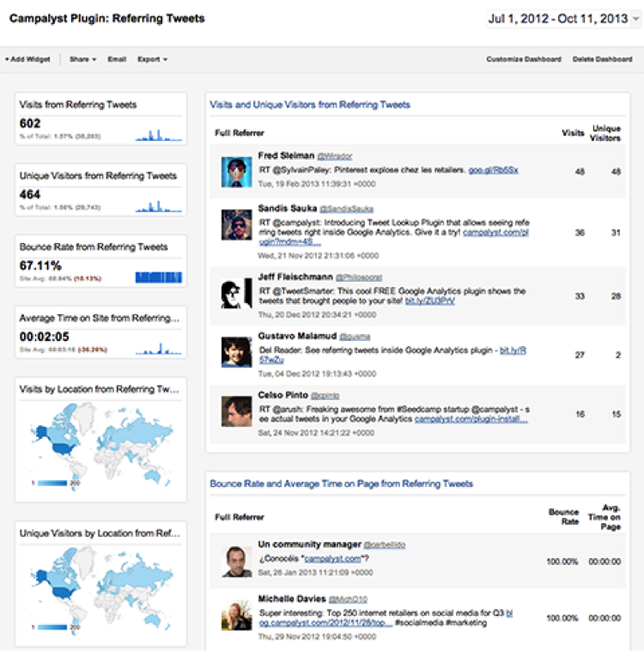Click the Visits by Location world map
Image resolution: width=644 pixels, height=651 pixels.
click(x=101, y=439)
